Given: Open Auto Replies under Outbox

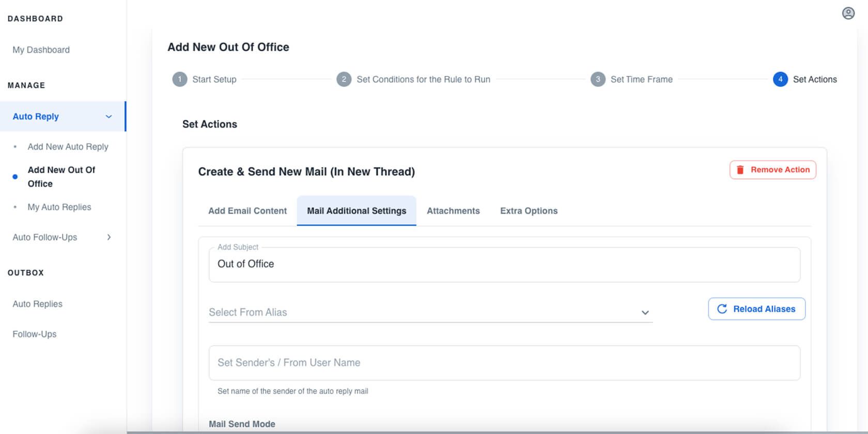Looking at the screenshot, I should (38, 304).
